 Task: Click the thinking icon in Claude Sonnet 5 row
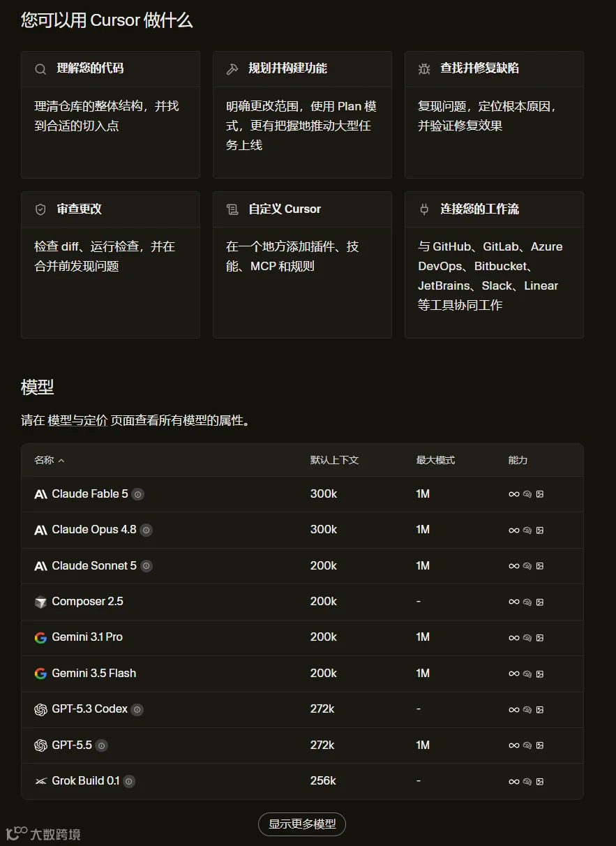[527, 566]
